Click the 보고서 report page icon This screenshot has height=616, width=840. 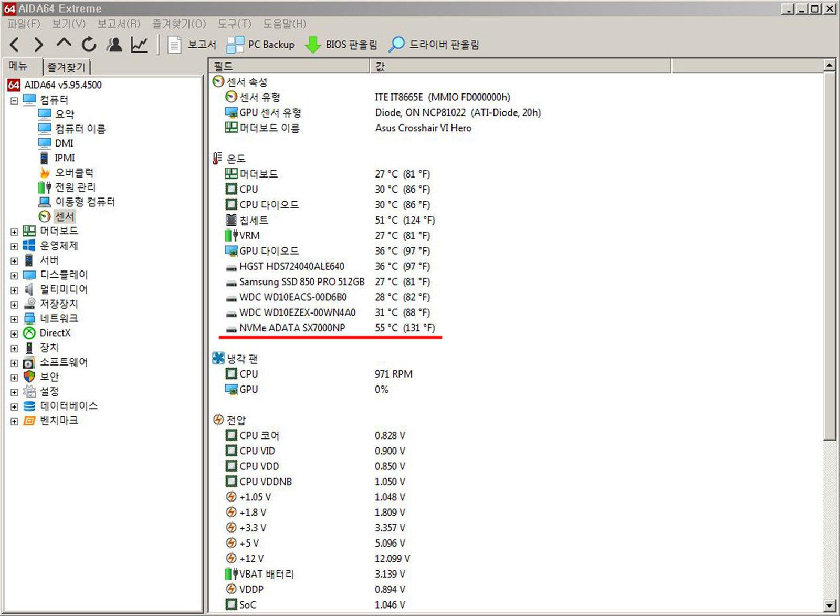point(173,44)
